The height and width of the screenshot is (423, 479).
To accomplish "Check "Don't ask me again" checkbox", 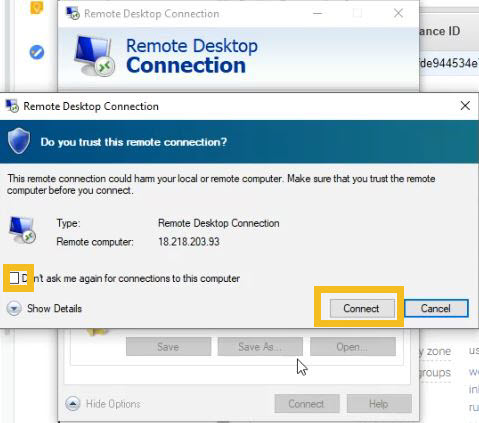I will pyautogui.click(x=14, y=278).
